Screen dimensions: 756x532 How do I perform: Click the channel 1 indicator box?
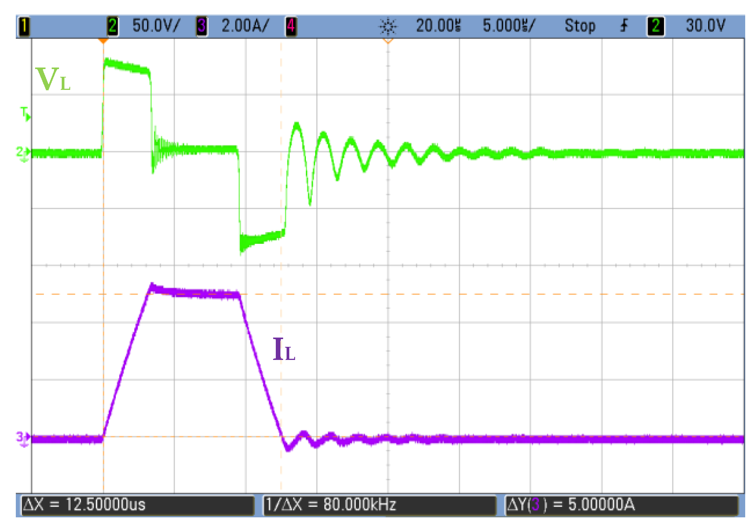pyautogui.click(x=24, y=26)
